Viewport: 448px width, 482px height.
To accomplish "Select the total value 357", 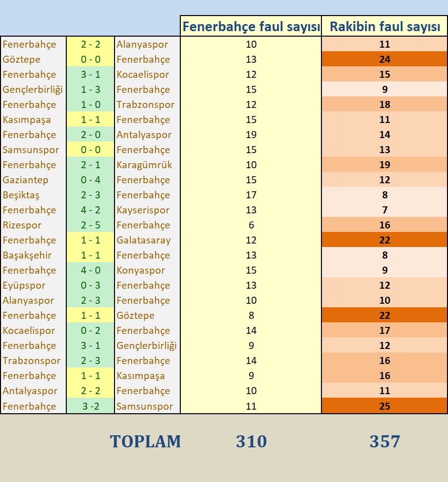I will pos(385,441).
